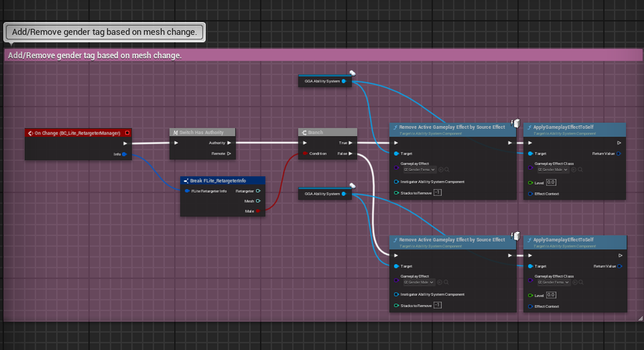
Task: Click the green Level pin on the upper ApplyGameplayEffectToSelf node
Action: (x=530, y=183)
